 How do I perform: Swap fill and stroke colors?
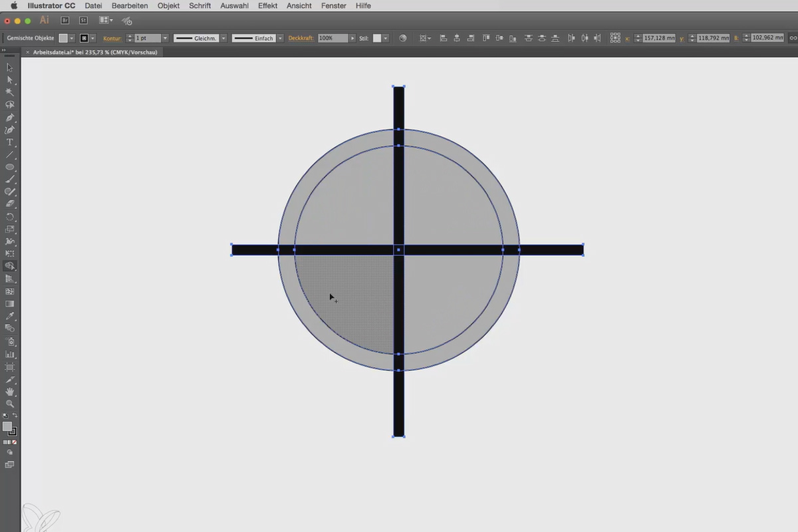(15, 416)
